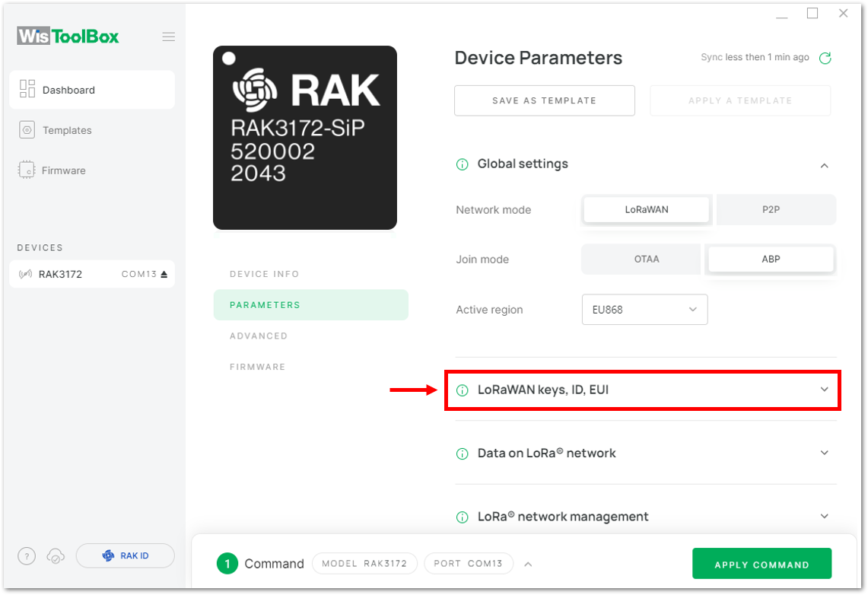This screenshot has width=868, height=595.
Task: Click Save As Template button
Action: click(544, 100)
